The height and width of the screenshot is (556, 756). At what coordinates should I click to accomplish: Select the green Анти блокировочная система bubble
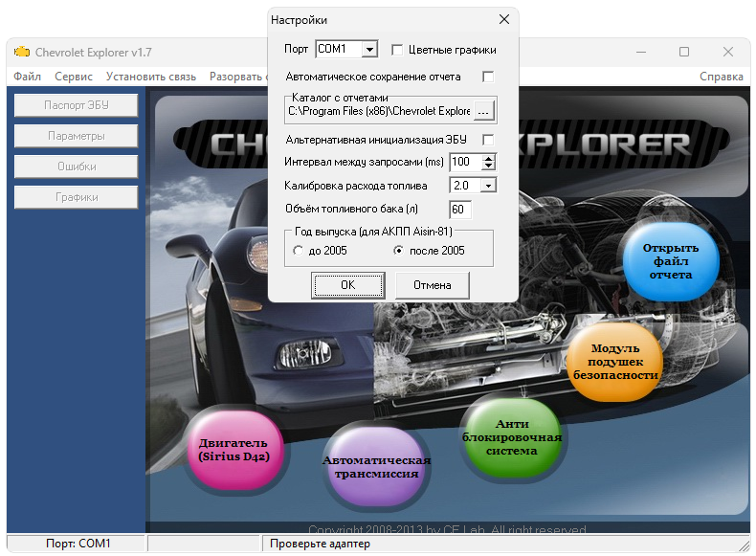tap(511, 437)
